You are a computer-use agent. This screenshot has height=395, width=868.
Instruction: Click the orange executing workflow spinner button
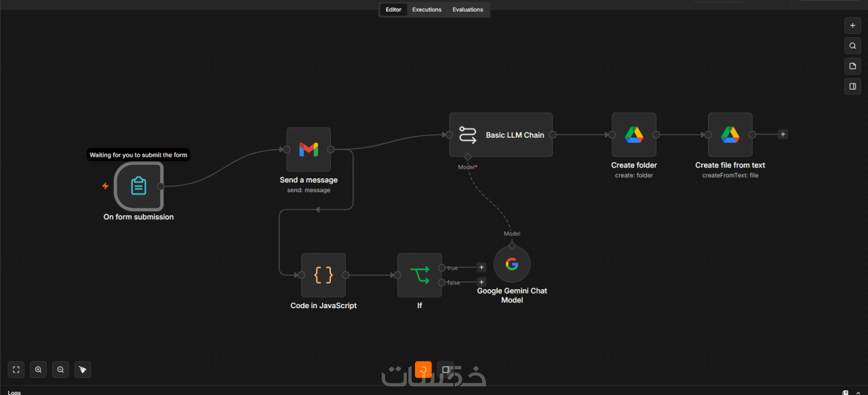pyautogui.click(x=423, y=369)
